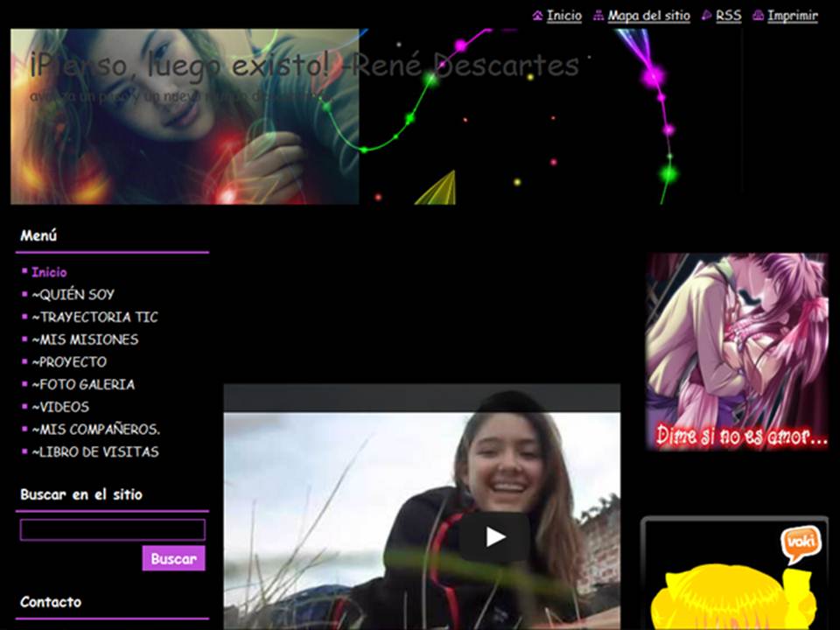The height and width of the screenshot is (630, 840).
Task: Open the ~TRAYECTORIA TIC menu item
Action: pos(94,317)
